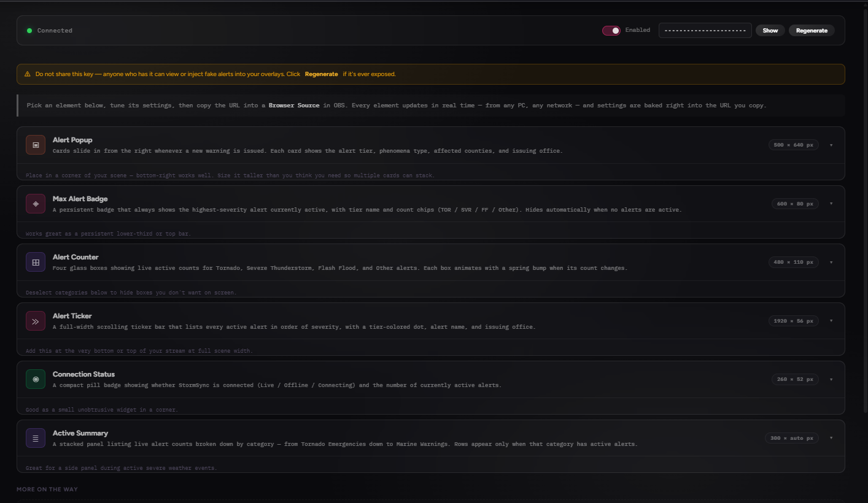Expand the Connection Status settings arrow
868x503 pixels.
tap(831, 380)
